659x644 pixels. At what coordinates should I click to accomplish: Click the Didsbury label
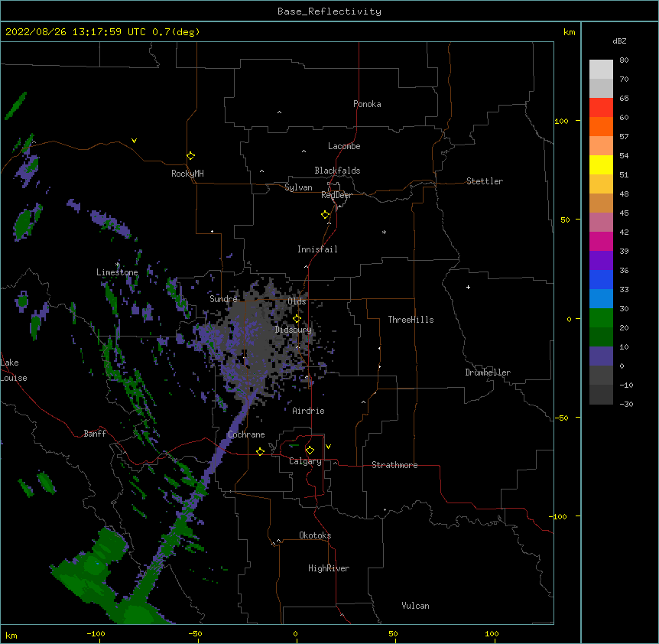294,330
